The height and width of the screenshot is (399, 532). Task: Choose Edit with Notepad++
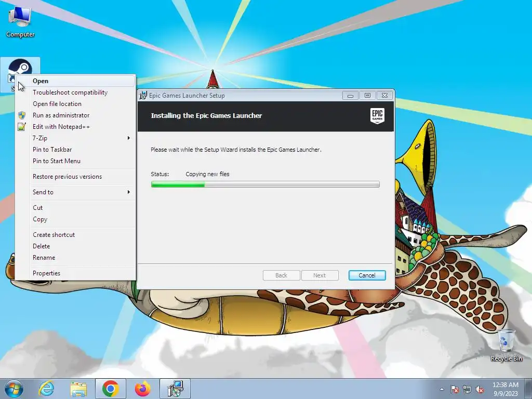[x=75, y=127]
